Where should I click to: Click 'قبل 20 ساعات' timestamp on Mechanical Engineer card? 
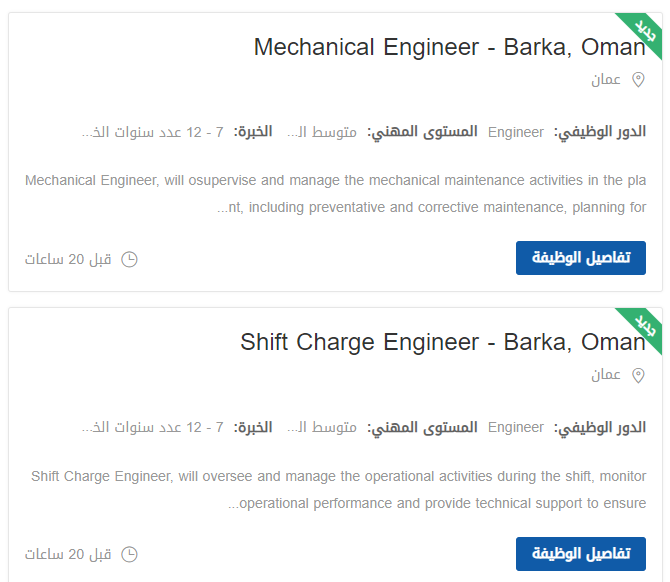pos(68,259)
